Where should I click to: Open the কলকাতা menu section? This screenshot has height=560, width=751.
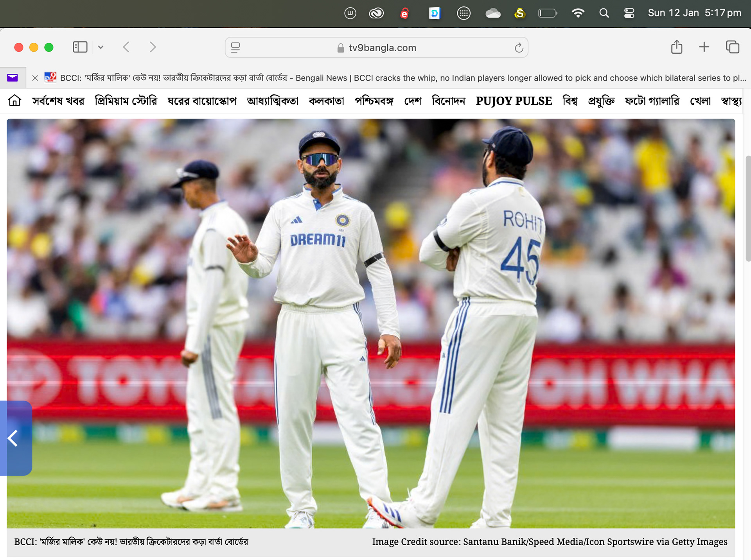click(x=326, y=101)
